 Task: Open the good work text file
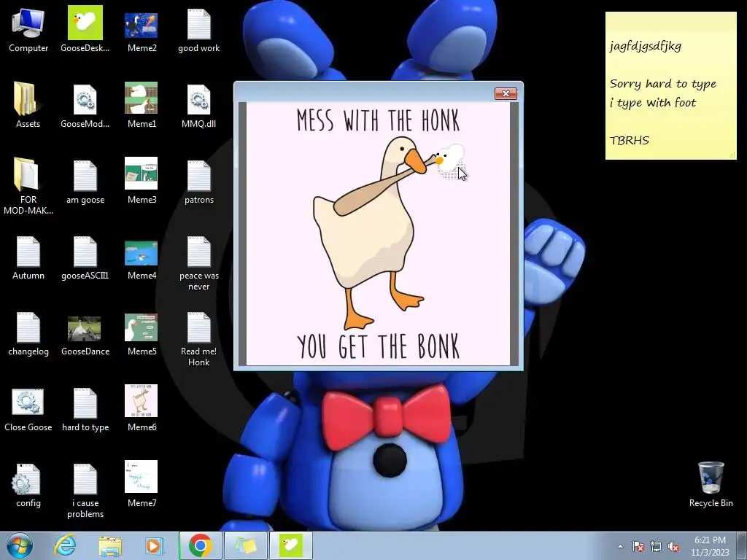click(198, 29)
